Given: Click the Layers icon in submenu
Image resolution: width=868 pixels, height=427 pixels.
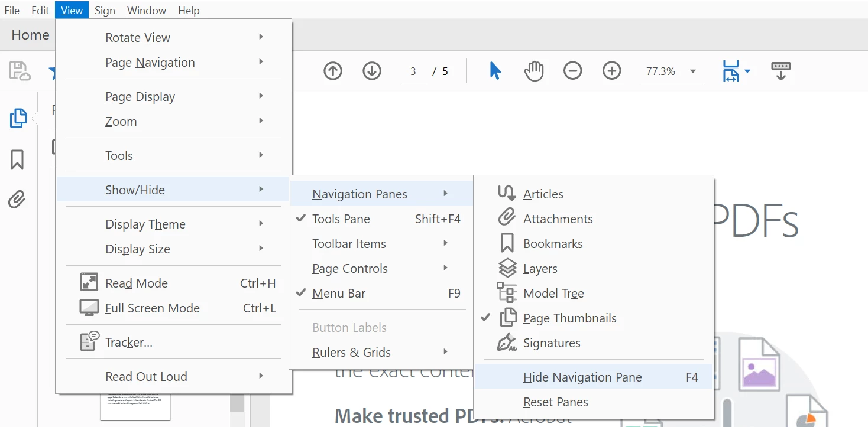Looking at the screenshot, I should tap(507, 268).
